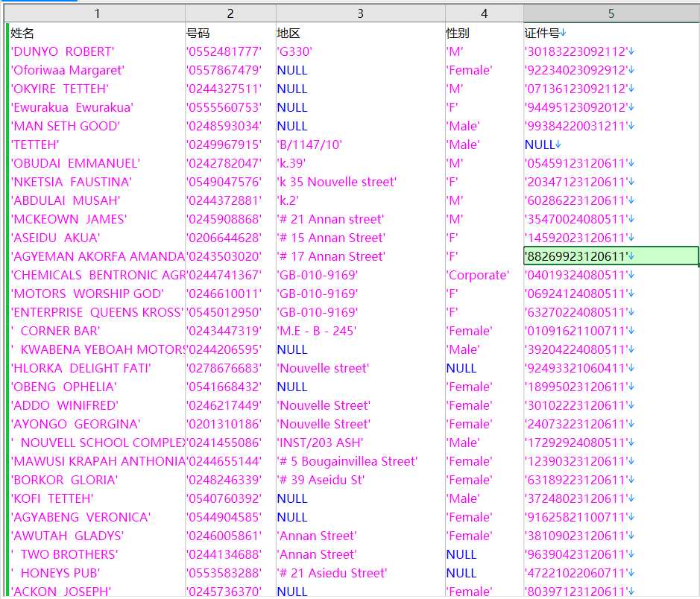Select column header 5
Image resolution: width=700 pixels, height=599 pixels.
611,13
